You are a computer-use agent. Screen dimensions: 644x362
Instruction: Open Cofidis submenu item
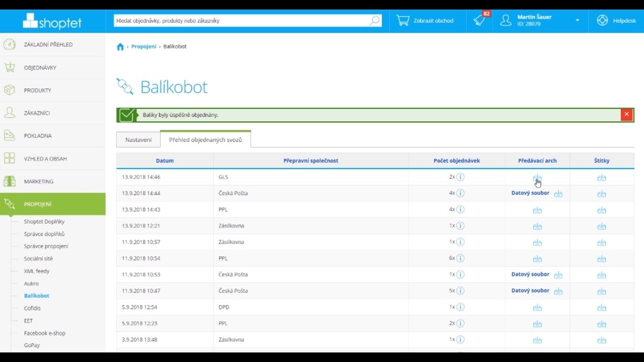pos(32,308)
